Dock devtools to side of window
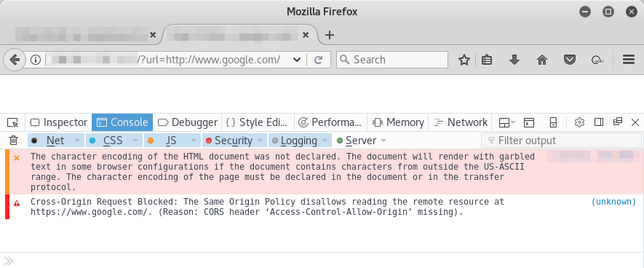This screenshot has width=644, height=268. point(599,122)
